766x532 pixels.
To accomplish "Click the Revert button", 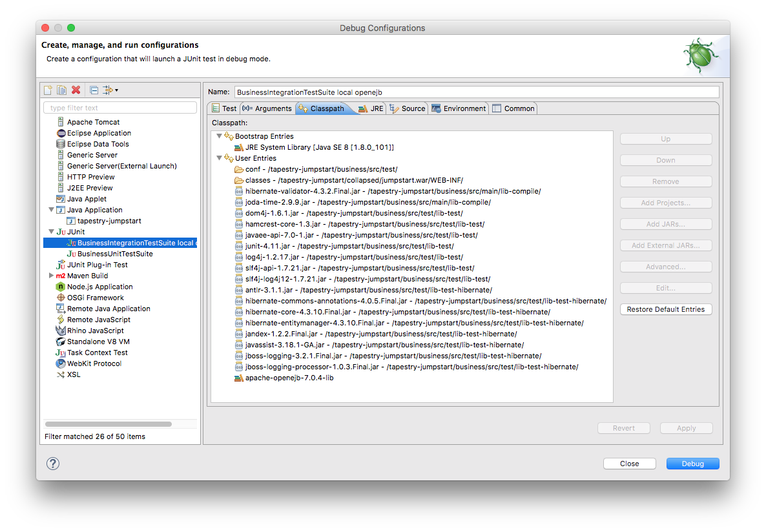I will (x=624, y=428).
